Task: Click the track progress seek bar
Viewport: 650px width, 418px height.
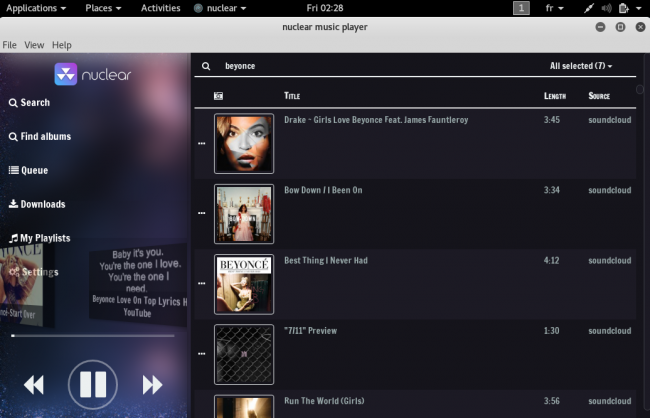Action: click(93, 335)
